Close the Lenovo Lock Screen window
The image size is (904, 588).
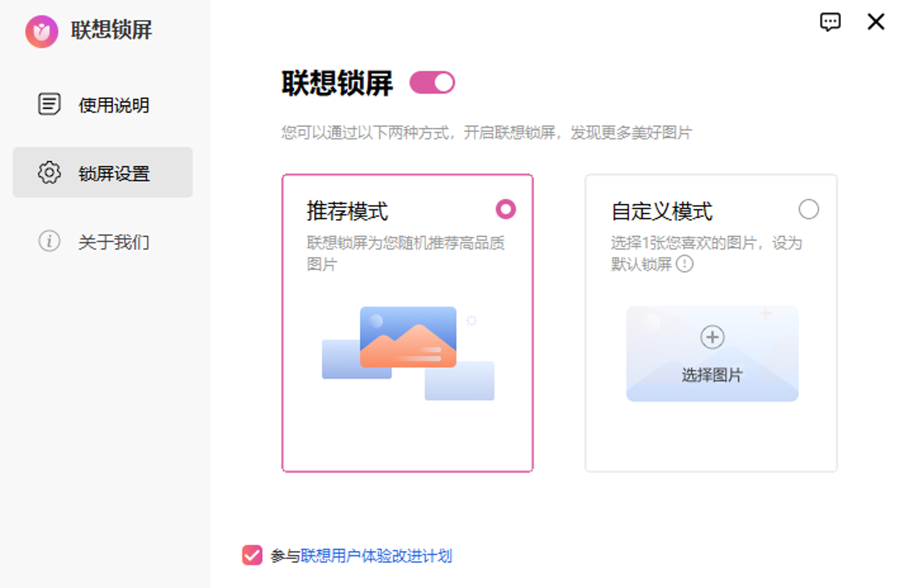point(876,22)
